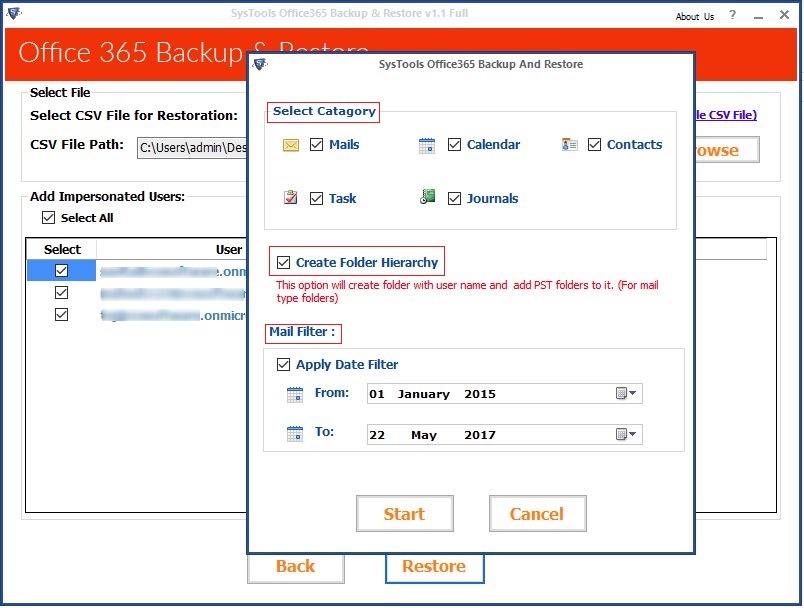Toggle the Select All users checkbox

coord(48,218)
